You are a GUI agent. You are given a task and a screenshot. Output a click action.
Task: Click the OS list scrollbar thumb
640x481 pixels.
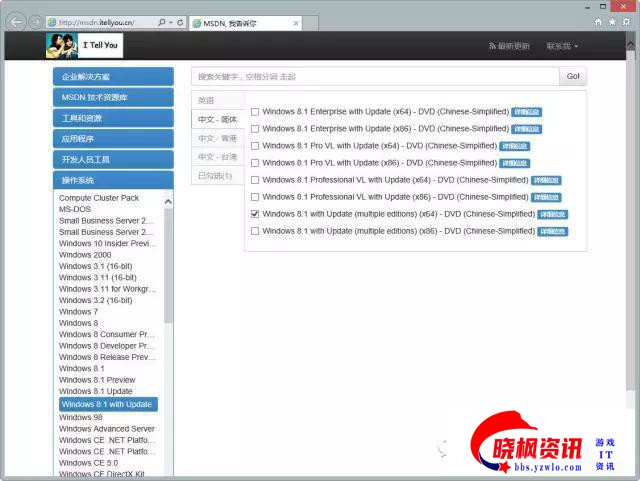tap(168, 266)
